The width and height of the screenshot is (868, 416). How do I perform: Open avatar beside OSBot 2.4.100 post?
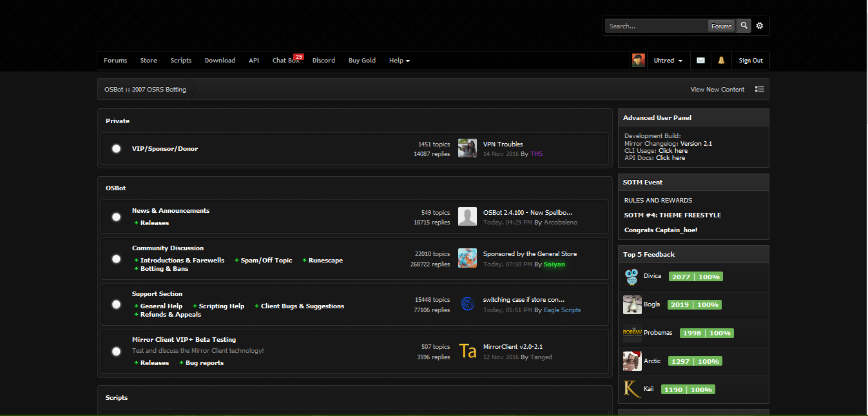pos(467,217)
